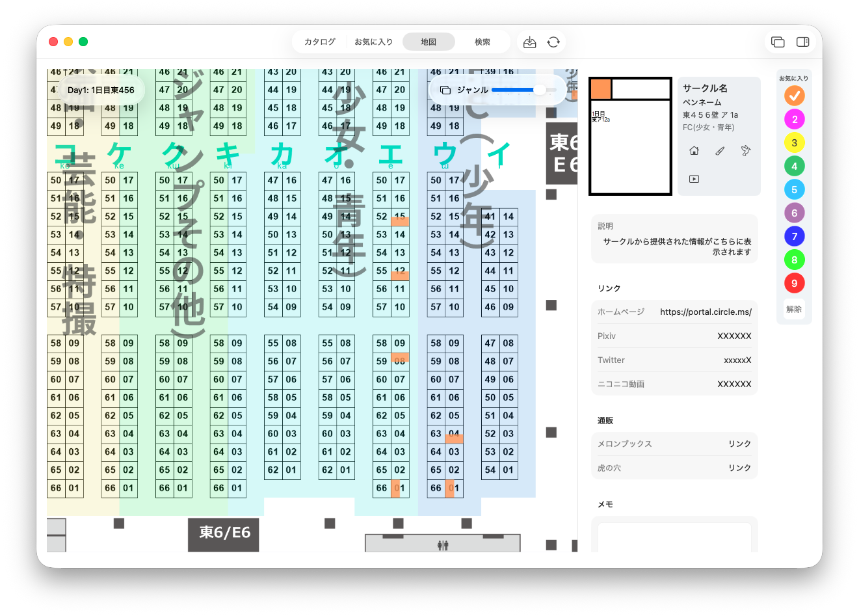Open the メロンブックス リンク

click(739, 444)
